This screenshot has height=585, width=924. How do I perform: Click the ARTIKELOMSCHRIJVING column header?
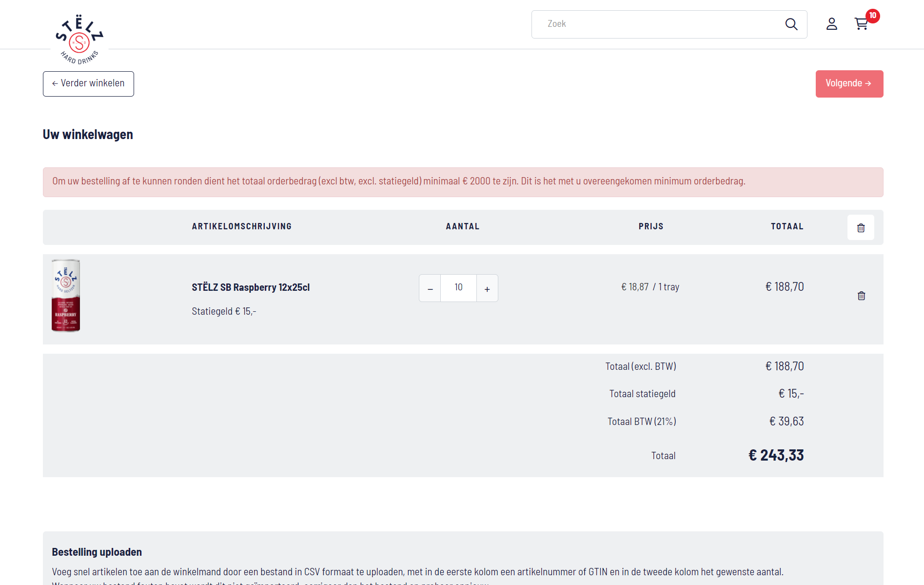coord(242,226)
